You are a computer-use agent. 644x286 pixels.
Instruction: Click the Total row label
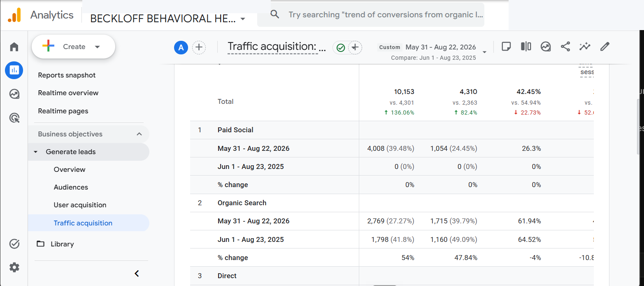(x=226, y=101)
